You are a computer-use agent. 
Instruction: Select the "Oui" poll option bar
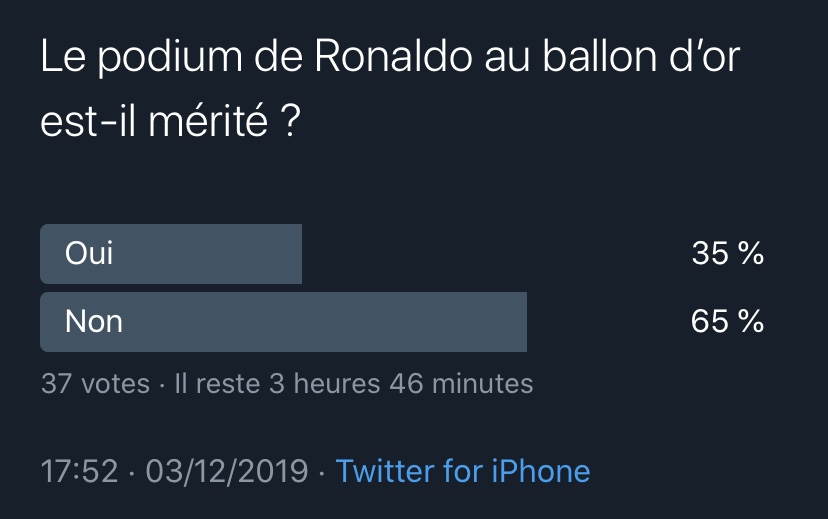[x=171, y=254]
